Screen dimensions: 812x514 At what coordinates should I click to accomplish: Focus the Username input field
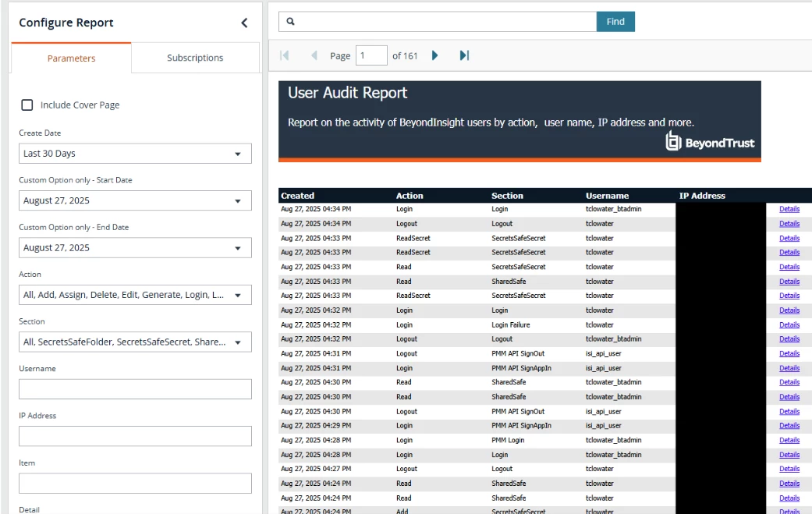135,389
